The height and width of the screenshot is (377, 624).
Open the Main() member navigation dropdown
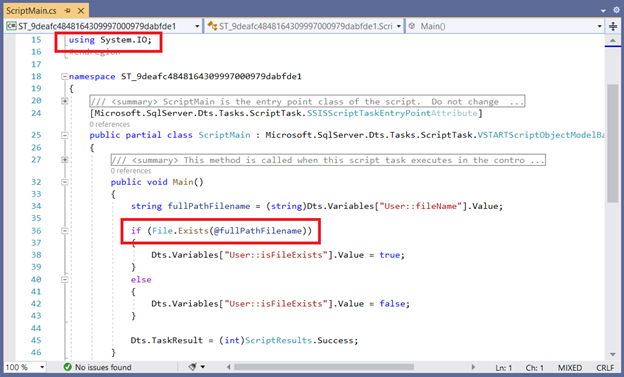tap(505, 26)
